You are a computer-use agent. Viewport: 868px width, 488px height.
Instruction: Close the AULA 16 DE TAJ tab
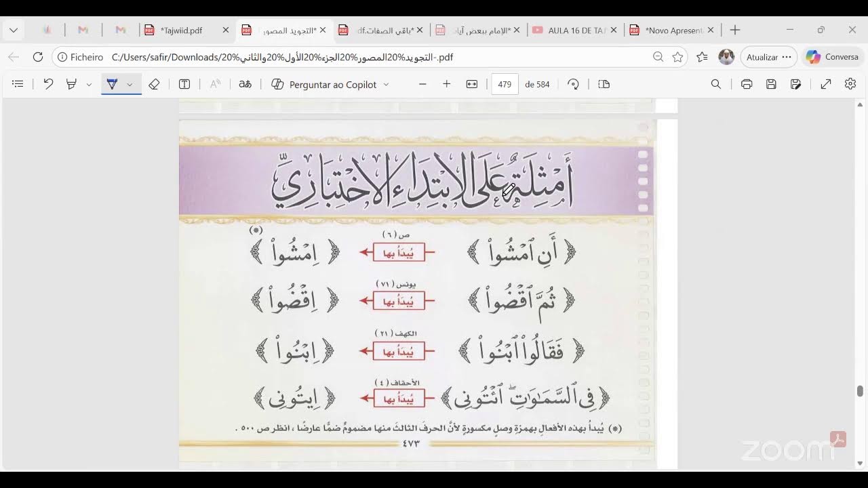[614, 30]
